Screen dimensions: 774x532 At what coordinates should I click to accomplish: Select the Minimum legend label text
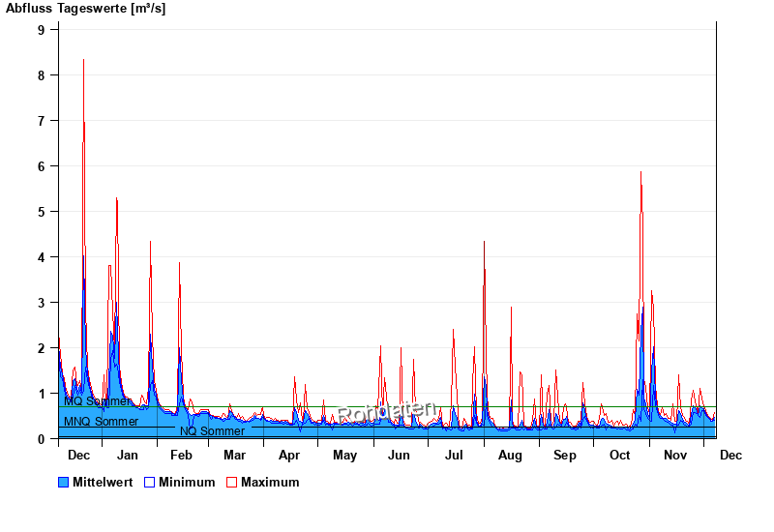point(187,482)
